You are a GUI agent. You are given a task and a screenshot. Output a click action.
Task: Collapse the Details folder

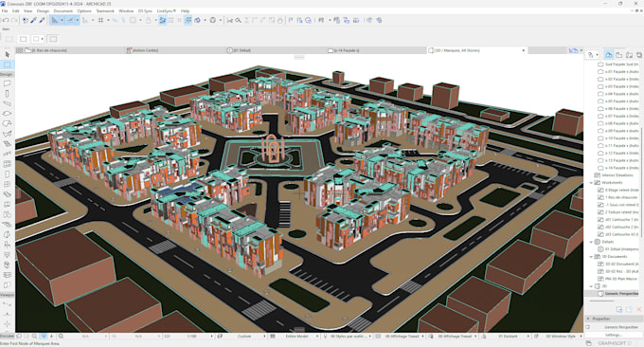(591, 242)
